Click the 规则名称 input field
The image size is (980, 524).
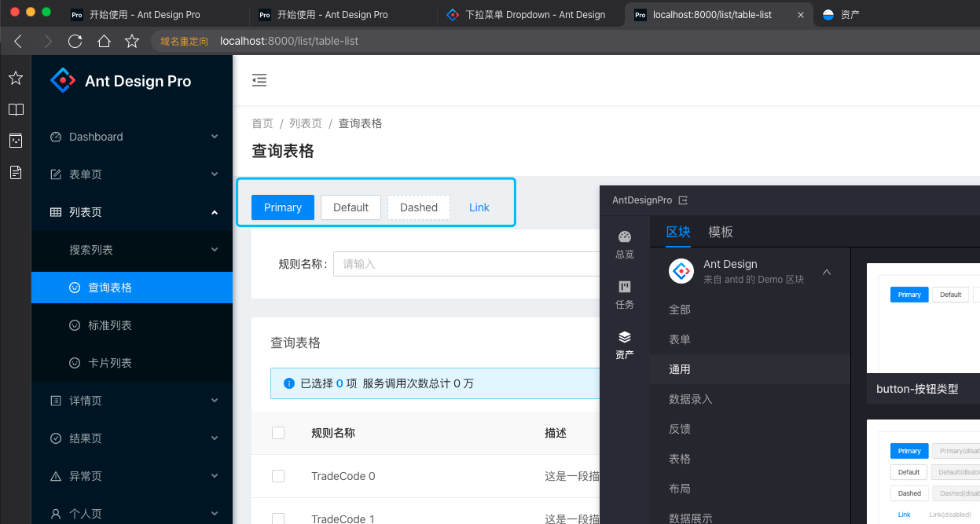[466, 264]
